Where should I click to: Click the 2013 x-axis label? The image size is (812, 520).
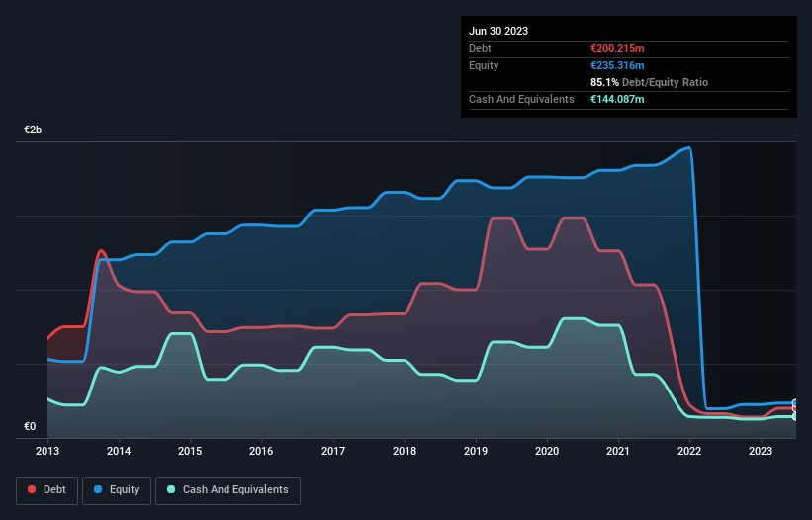[x=47, y=451]
